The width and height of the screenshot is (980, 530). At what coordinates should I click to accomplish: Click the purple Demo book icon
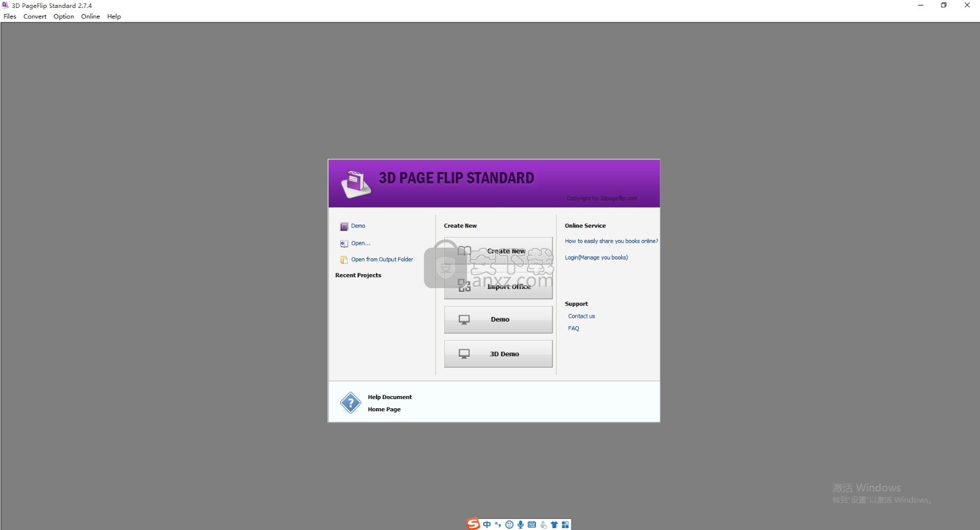[x=344, y=226]
